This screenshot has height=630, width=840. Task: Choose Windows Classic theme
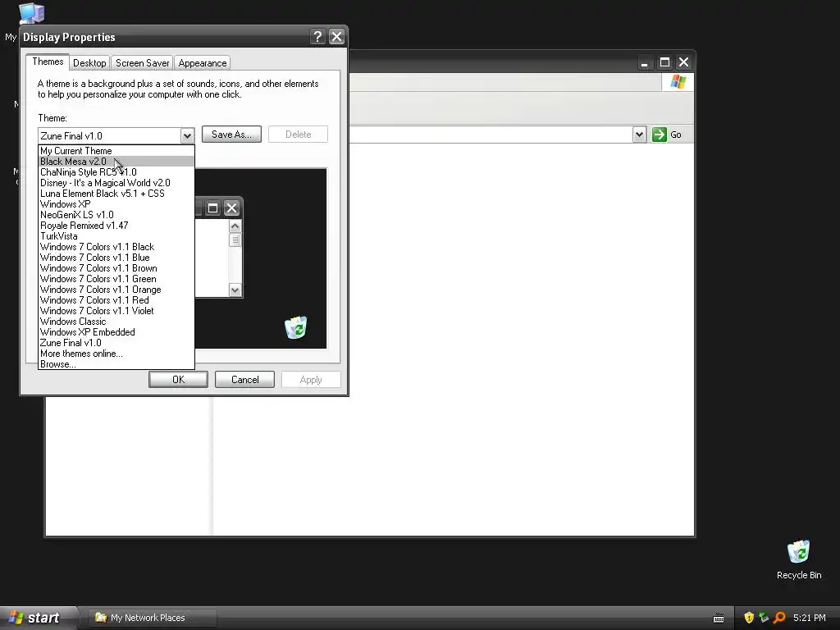116,322
